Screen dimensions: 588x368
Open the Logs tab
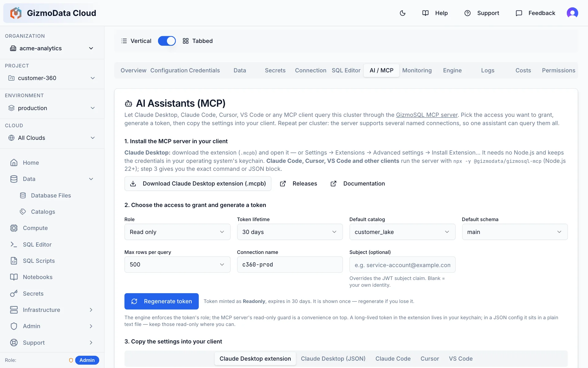488,70
